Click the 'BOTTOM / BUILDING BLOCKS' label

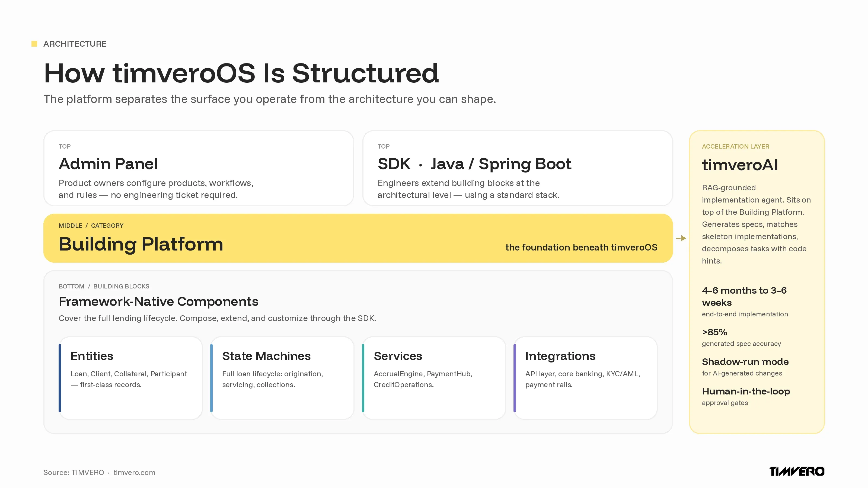point(104,286)
